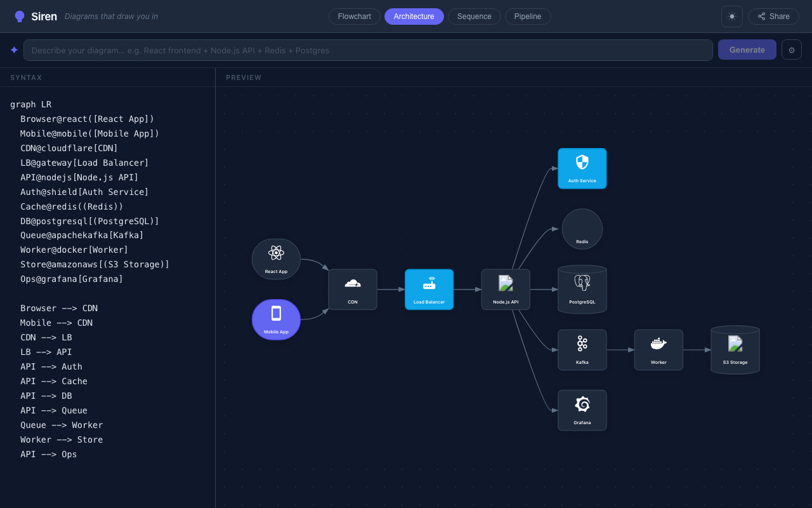Click the 'Worker --> Store' edge line
812x508 pixels.
[x=62, y=439]
